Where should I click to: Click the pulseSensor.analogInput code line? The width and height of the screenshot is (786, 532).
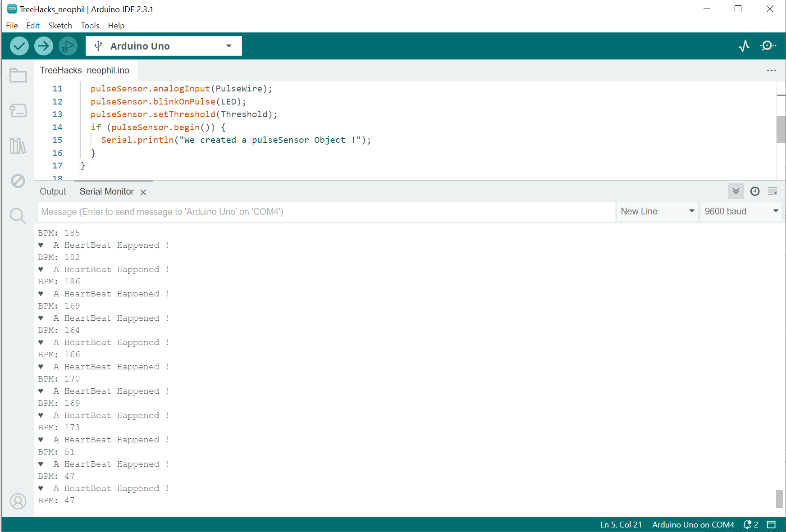pos(181,89)
